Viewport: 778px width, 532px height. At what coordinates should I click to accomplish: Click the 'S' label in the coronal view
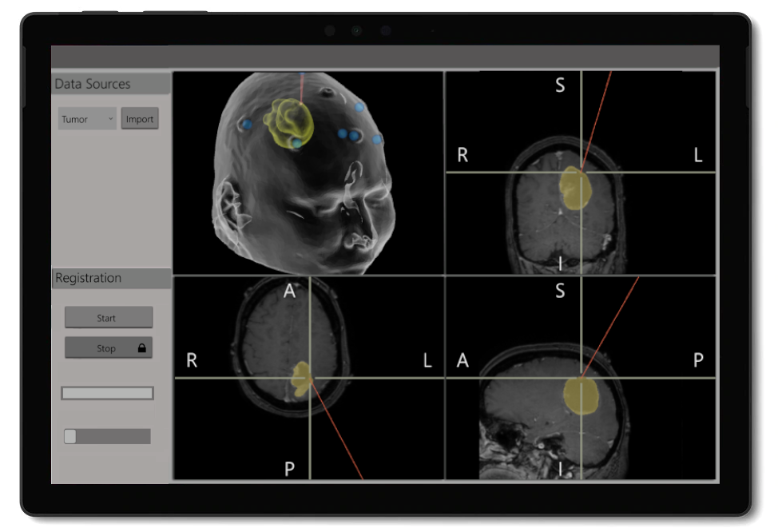pos(560,85)
